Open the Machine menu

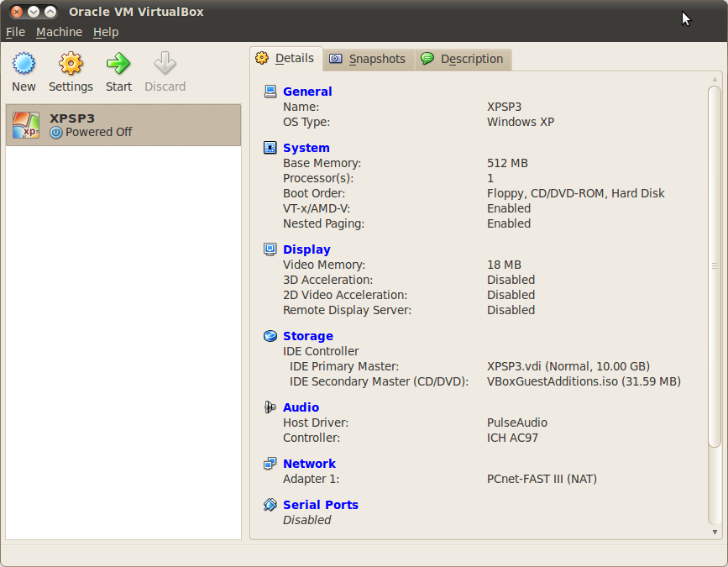(x=59, y=32)
